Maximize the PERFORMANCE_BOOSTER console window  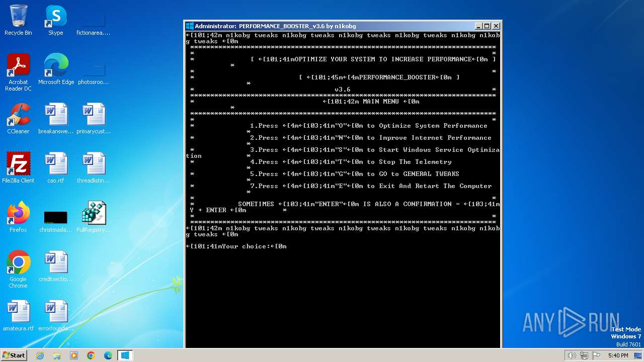pos(487,26)
